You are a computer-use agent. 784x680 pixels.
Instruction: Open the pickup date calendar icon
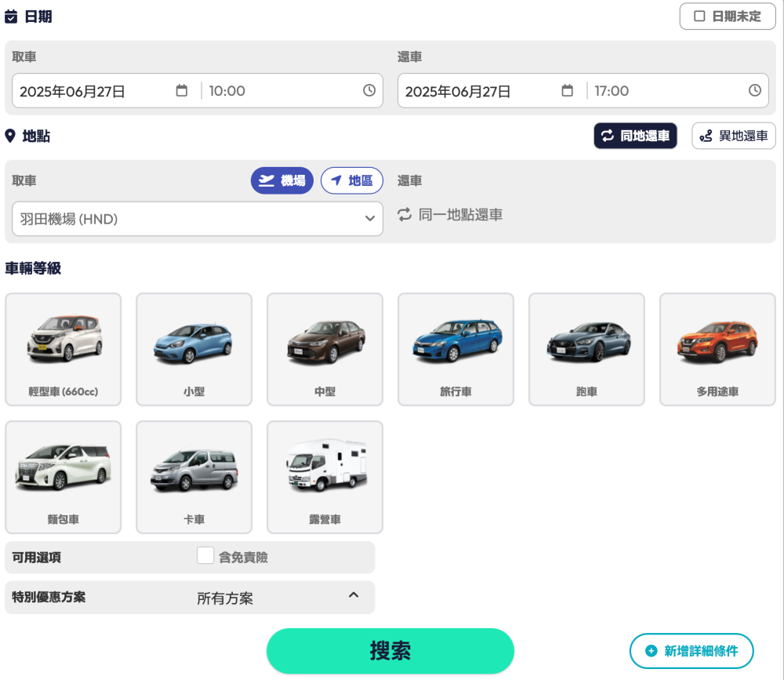coord(182,90)
